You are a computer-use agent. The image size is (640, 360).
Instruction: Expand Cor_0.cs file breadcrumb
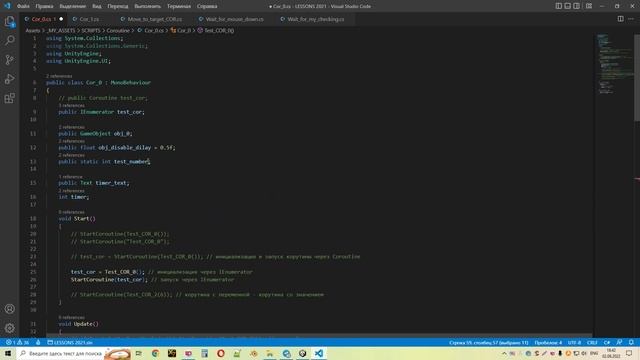tap(151, 30)
